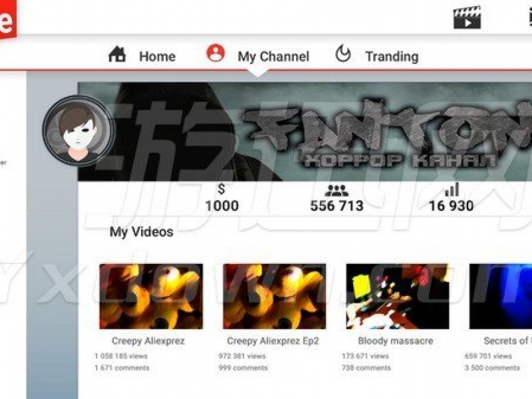Click the stats value 16 930
This screenshot has width=532, height=399.
click(x=451, y=206)
